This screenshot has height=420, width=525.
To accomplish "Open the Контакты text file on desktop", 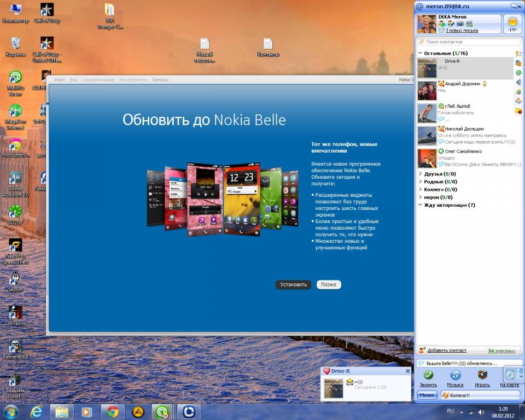I will (x=268, y=47).
